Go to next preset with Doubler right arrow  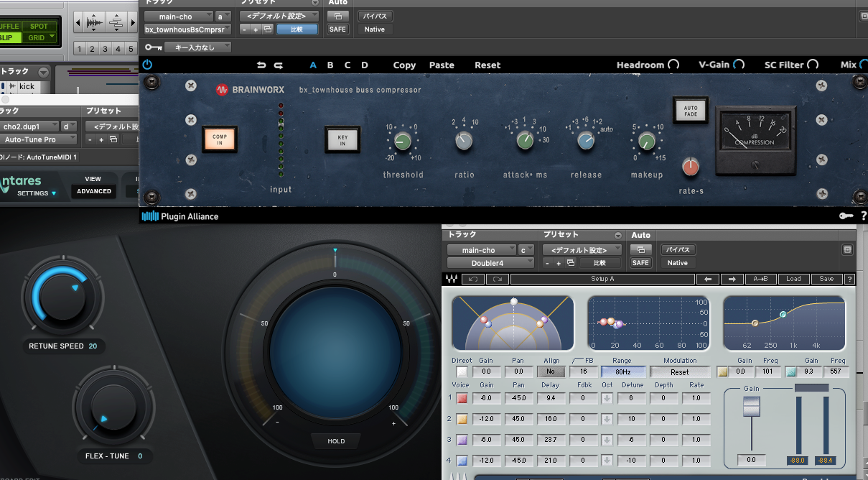point(732,279)
